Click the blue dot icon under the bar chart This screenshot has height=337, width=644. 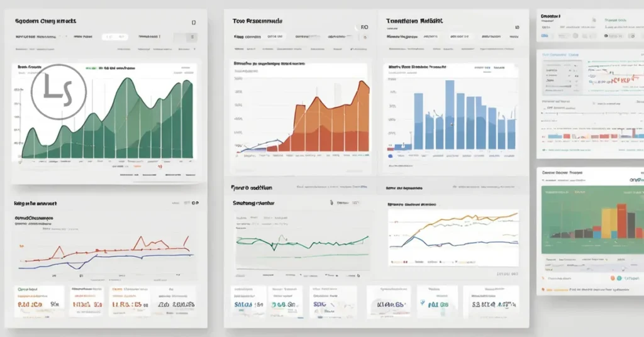(390, 157)
